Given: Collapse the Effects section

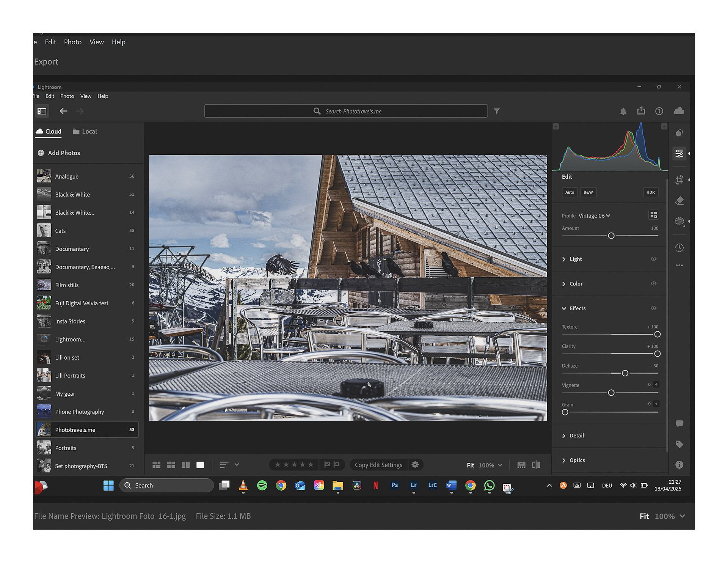Looking at the screenshot, I should 564,308.
